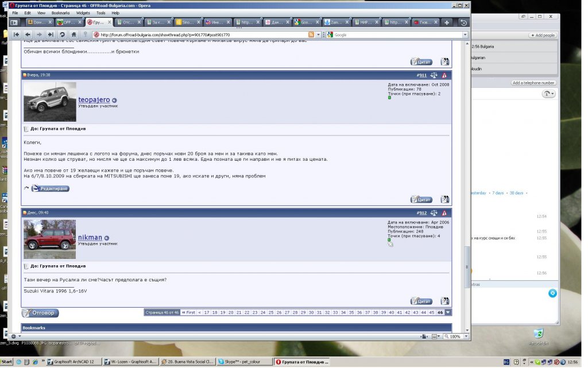
Task: Open Skype call options dropdown
Action: click(548, 94)
